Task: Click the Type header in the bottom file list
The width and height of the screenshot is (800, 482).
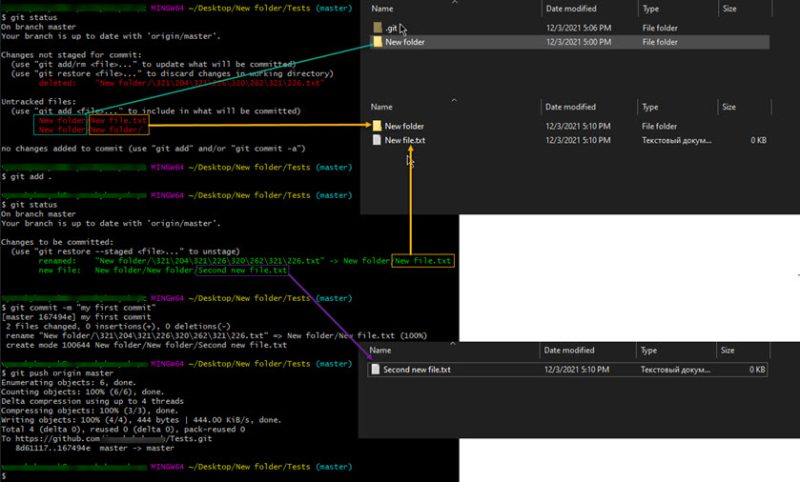Action: [650, 350]
